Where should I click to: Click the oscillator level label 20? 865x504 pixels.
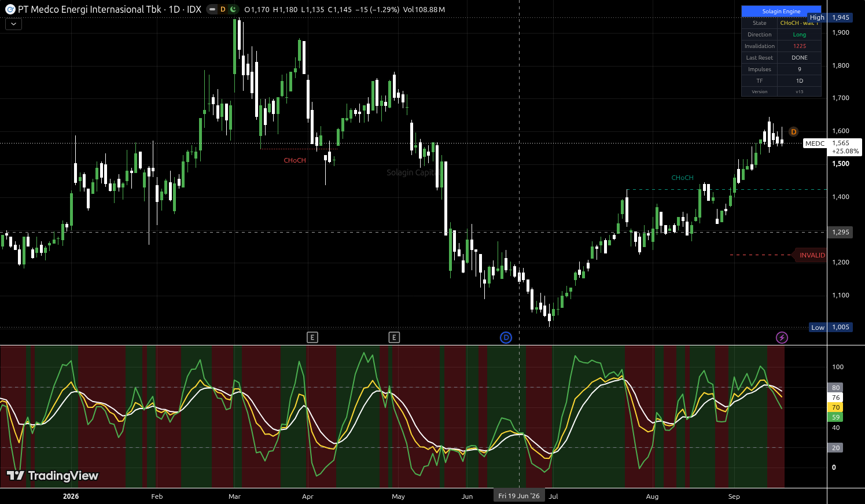click(x=835, y=448)
